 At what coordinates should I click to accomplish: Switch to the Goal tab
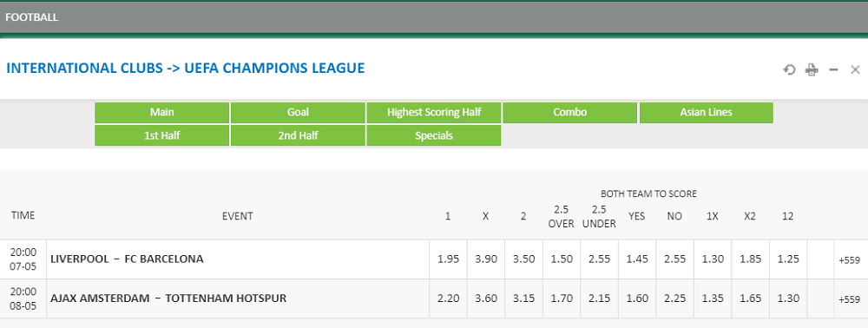[x=298, y=113]
